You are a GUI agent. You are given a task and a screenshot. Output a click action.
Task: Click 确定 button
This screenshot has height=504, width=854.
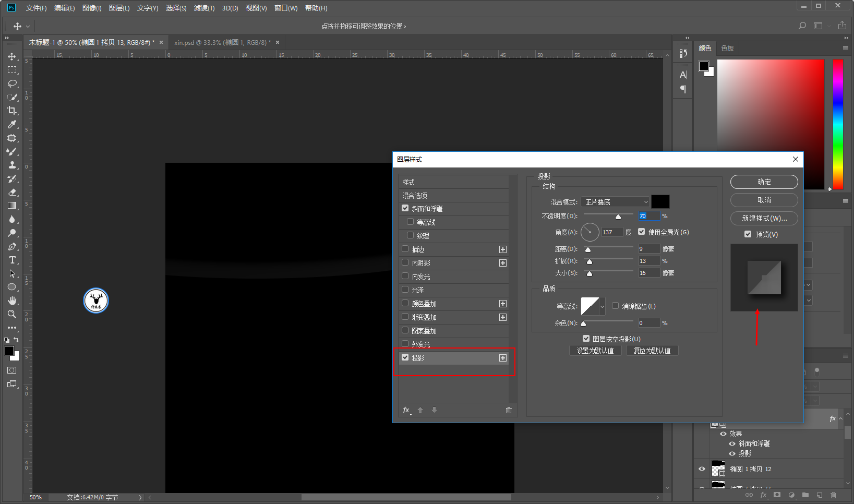(764, 182)
